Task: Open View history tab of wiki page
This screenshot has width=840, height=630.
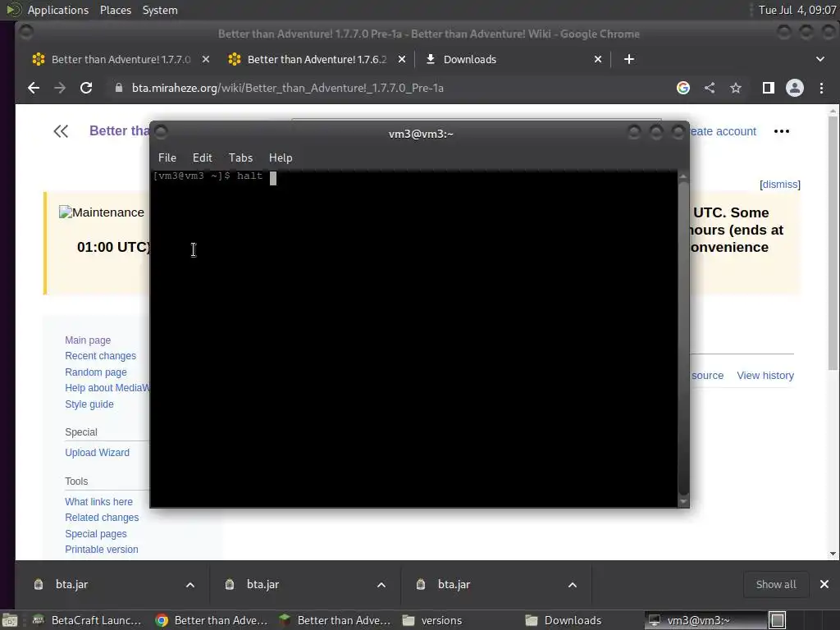Action: pyautogui.click(x=765, y=376)
